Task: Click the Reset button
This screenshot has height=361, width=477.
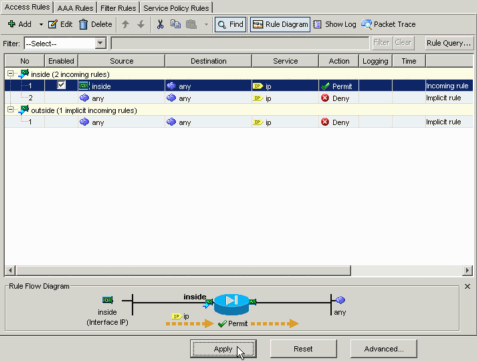Action: coord(303,349)
